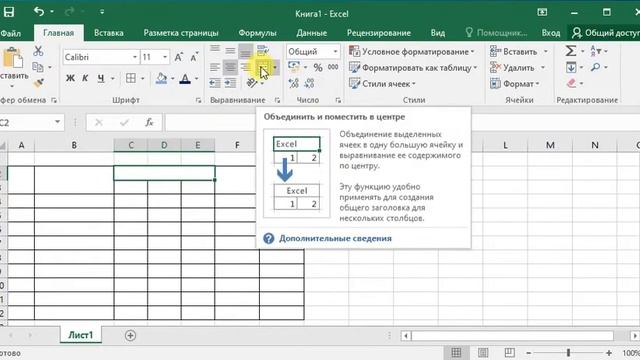
Task: Click the Помощник tell-me box
Action: pyautogui.click(x=496, y=33)
